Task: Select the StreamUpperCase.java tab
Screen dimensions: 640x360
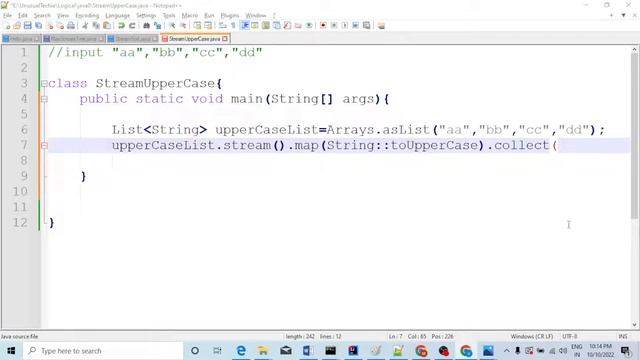Action: 195,39
